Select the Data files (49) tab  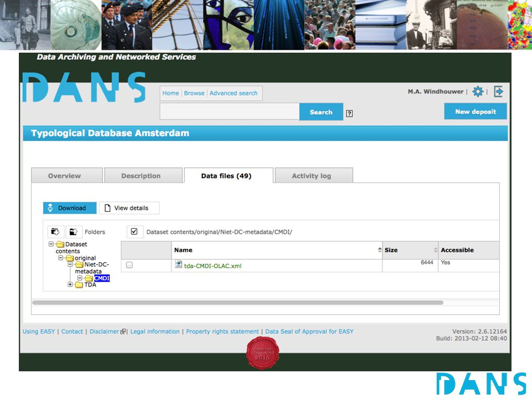coord(229,176)
